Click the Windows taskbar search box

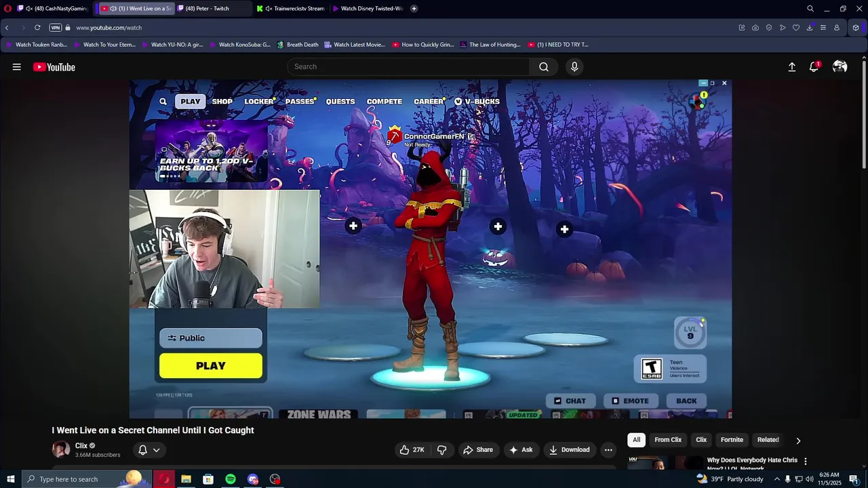coord(88,479)
